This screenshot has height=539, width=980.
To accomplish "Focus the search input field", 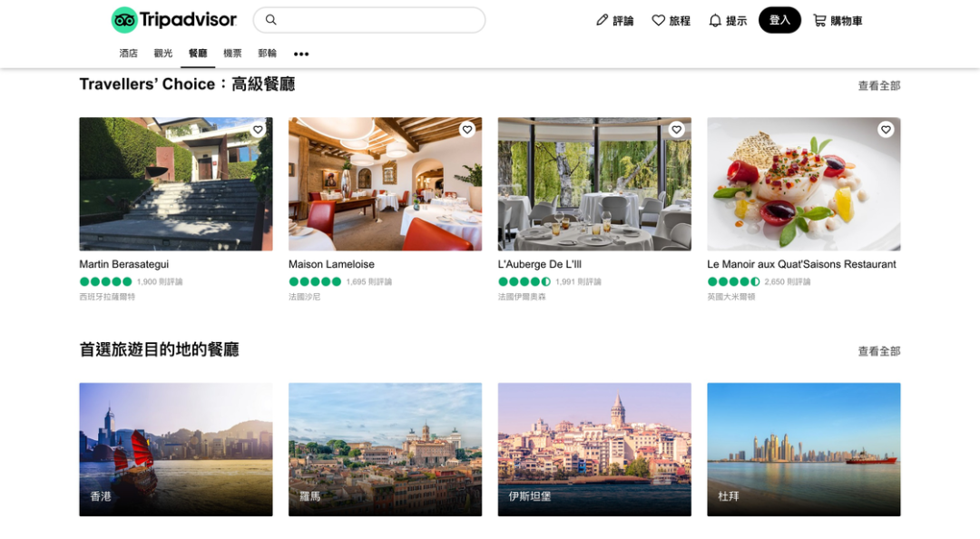I will tap(368, 20).
